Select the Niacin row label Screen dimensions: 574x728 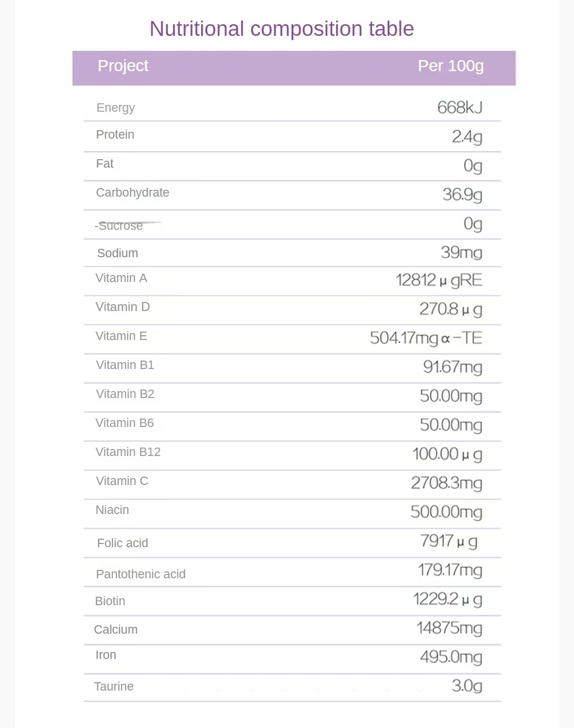tap(112, 510)
